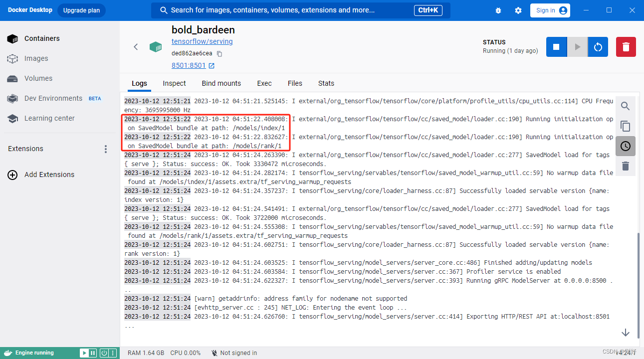Restart the bold_bardeen container
The height and width of the screenshot is (359, 644).
[x=598, y=47]
